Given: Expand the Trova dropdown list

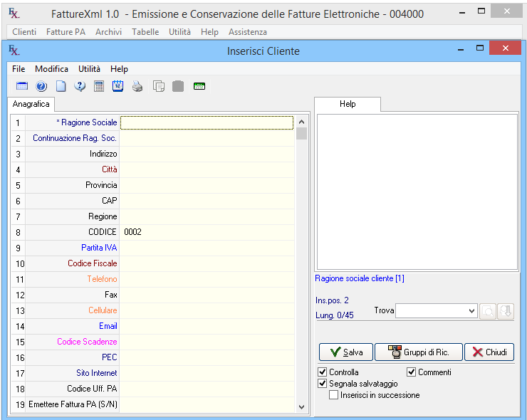Looking at the screenshot, I should (472, 311).
